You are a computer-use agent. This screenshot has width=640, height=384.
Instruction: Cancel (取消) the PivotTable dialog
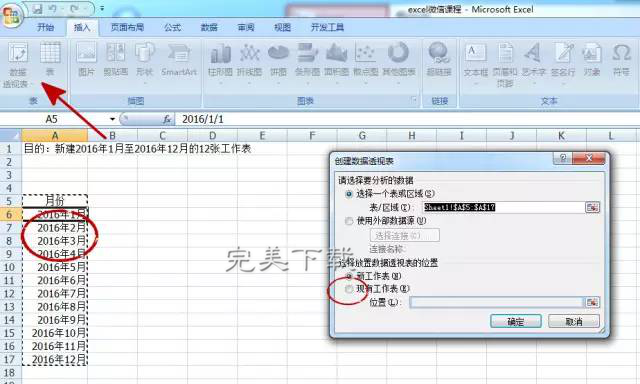573,322
